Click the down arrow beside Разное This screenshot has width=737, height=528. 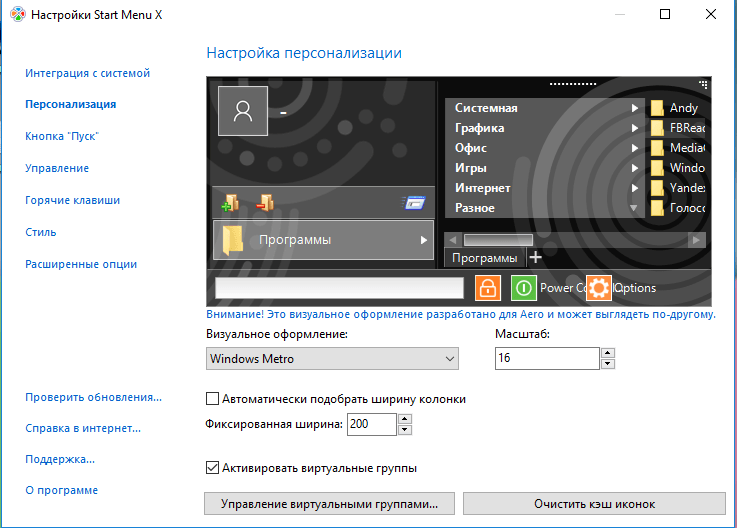coord(634,208)
